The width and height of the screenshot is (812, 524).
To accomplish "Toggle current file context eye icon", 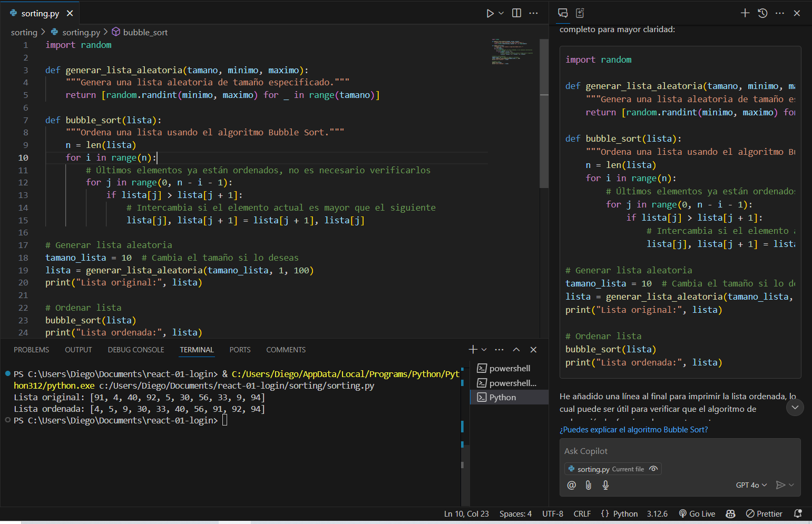I will [653, 469].
